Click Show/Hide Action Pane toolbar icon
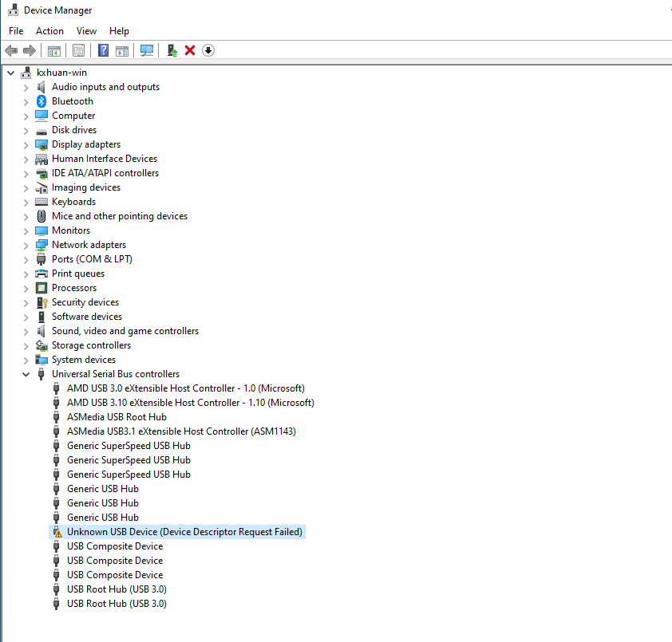Image resolution: width=672 pixels, height=642 pixels. click(x=122, y=50)
